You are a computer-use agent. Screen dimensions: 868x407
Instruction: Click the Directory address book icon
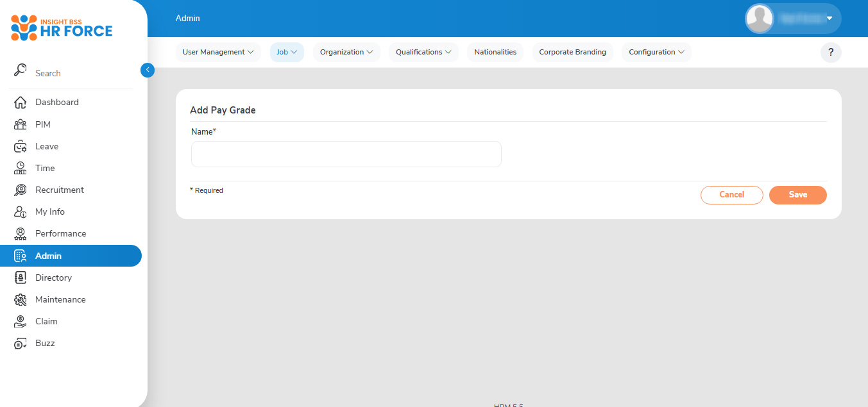[x=21, y=278]
